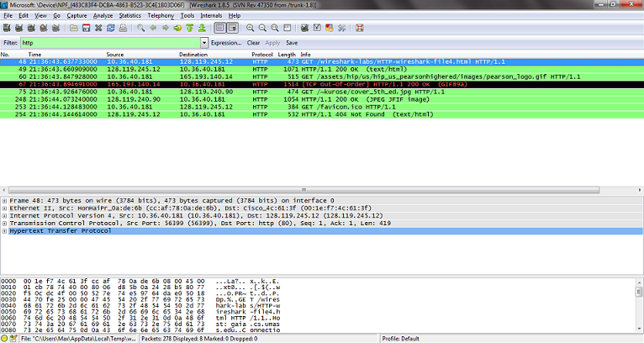This screenshot has width=644, height=343.
Task: Click the Save capture file icon
Action: click(87, 28)
